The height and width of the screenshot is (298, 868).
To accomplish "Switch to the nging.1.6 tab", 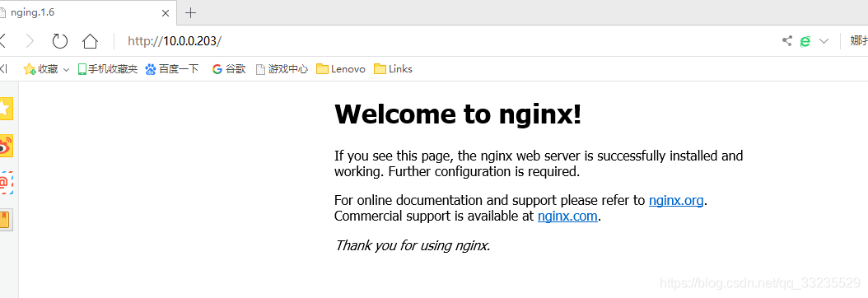I will point(87,12).
